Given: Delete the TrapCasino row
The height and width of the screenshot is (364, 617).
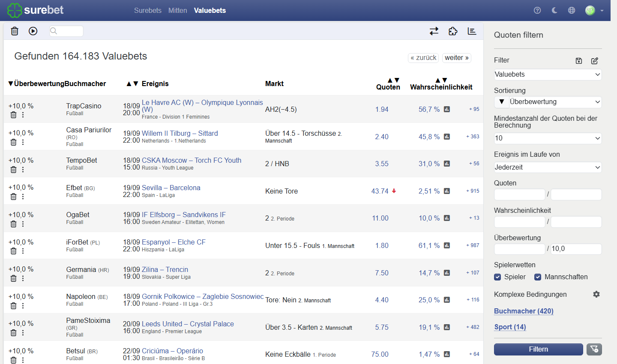Looking at the screenshot, I should coord(14,115).
